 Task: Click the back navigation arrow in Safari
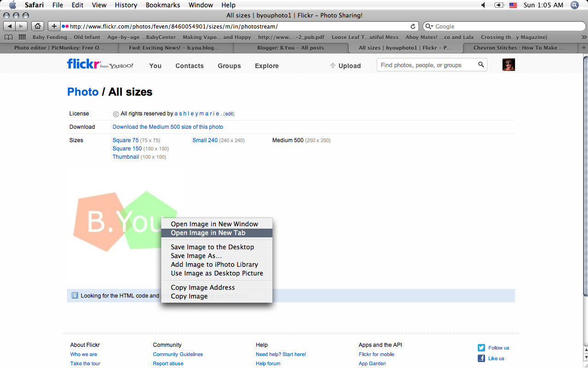9,26
